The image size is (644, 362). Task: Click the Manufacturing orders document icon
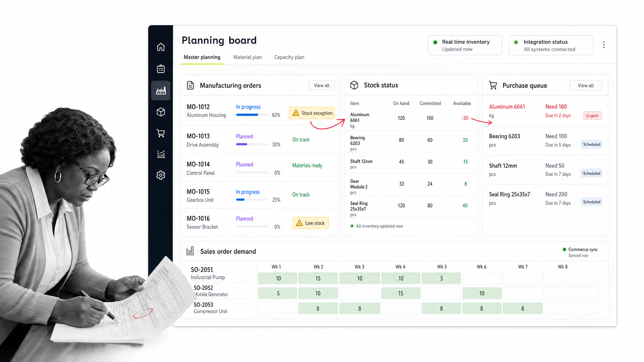pos(190,85)
